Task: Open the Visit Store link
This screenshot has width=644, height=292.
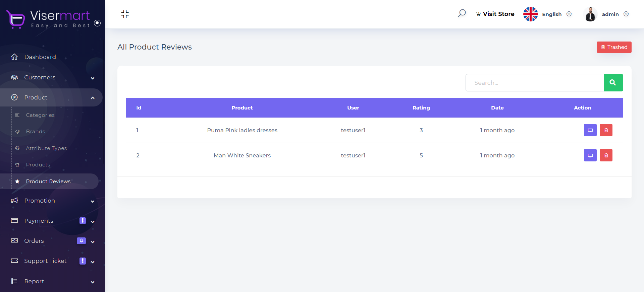Action: click(x=495, y=14)
